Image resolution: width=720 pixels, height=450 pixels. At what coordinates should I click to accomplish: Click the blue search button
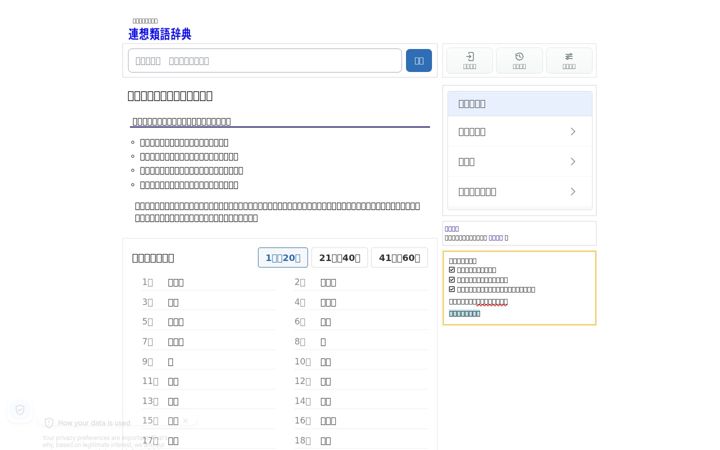tap(419, 61)
